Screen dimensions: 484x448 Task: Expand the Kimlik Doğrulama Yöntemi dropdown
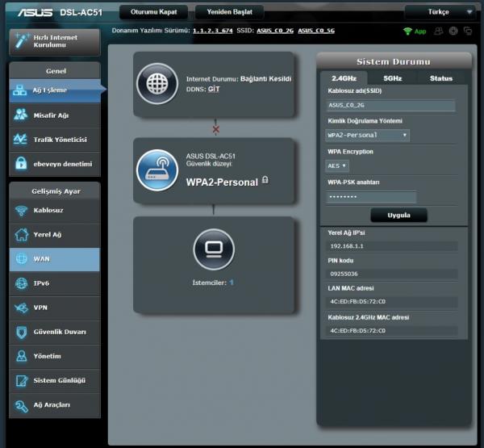pos(367,135)
